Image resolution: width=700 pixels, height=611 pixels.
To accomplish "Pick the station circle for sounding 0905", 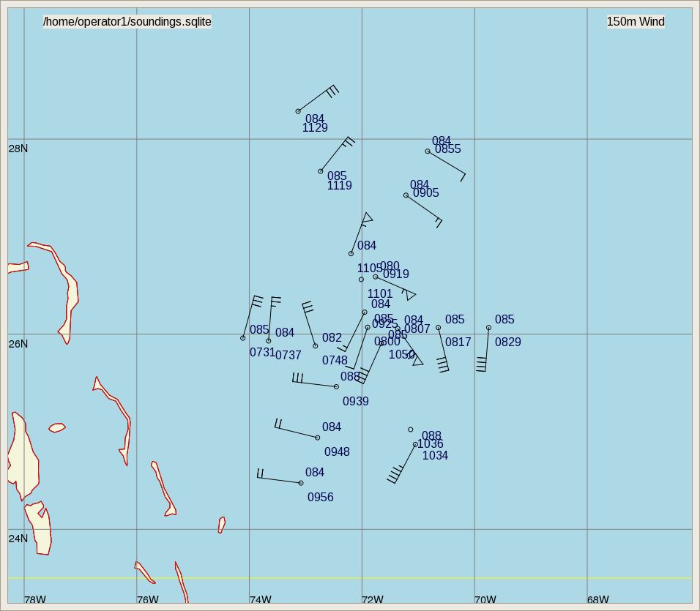I will [x=406, y=195].
